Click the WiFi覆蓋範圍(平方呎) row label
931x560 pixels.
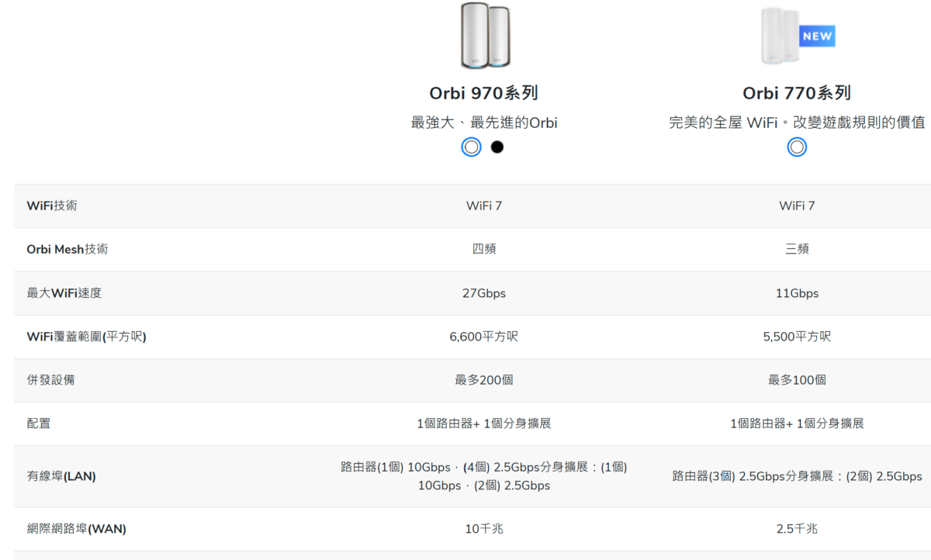[87, 337]
